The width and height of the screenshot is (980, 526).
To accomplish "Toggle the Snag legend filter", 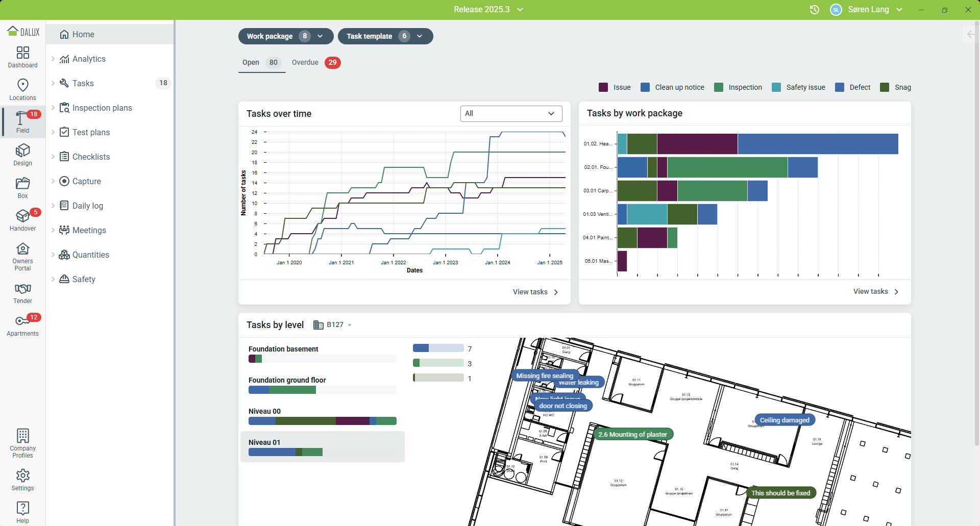I will coord(896,87).
